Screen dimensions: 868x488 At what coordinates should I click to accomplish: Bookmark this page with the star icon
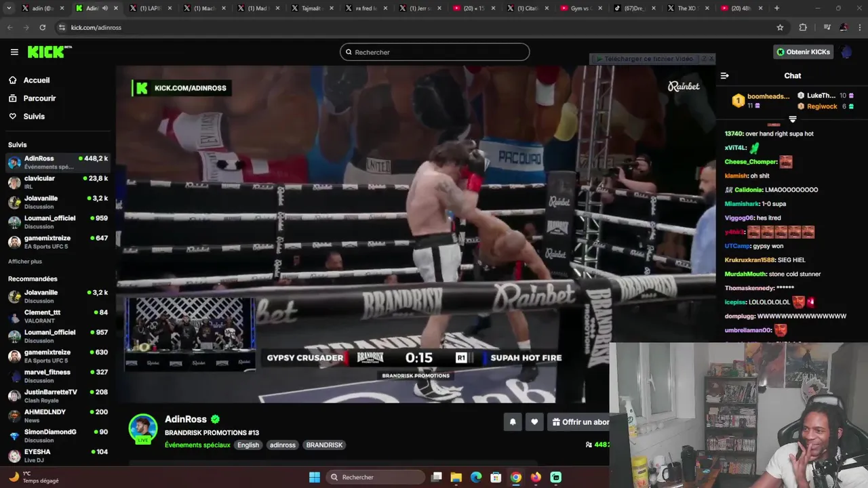(x=780, y=27)
